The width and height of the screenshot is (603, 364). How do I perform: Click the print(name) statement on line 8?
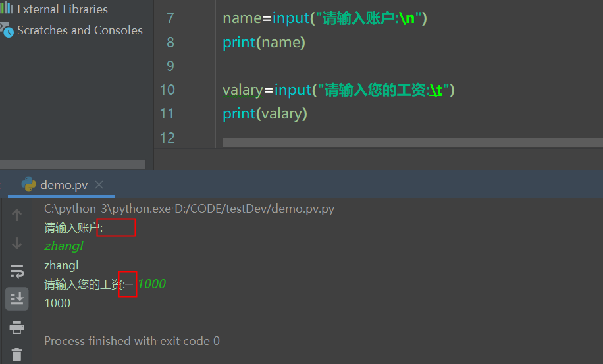pos(264,42)
